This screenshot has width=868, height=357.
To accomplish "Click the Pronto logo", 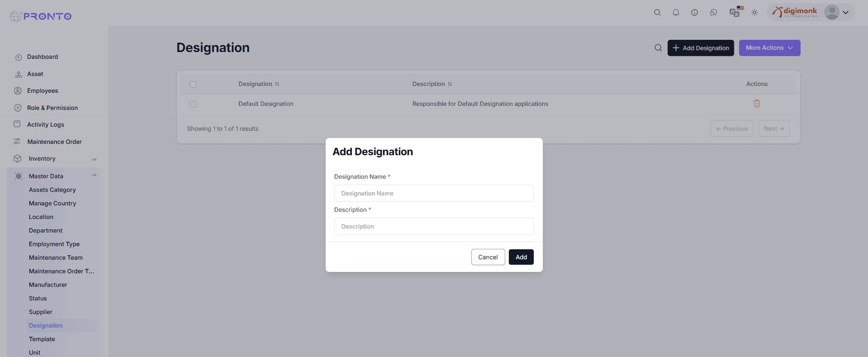I will 41,16.
